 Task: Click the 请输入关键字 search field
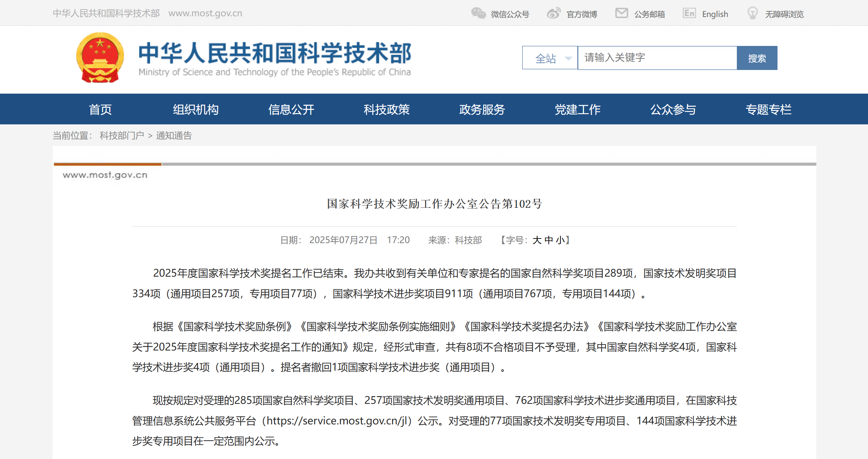(x=657, y=58)
